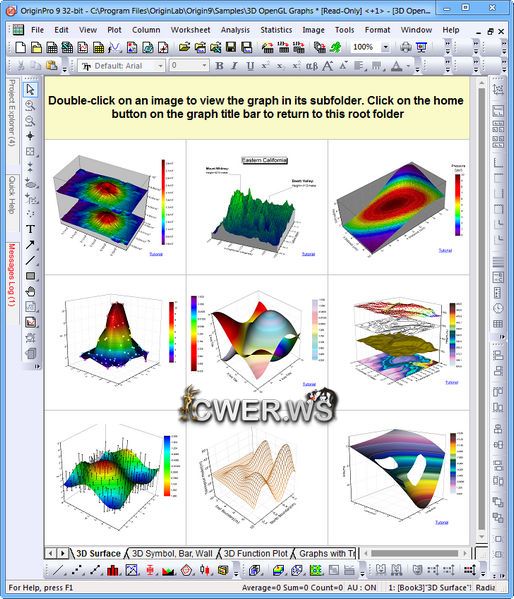Screen dimensions: 514x599
Task: Plot a Polar graph with red circular icon
Action: tap(186, 570)
